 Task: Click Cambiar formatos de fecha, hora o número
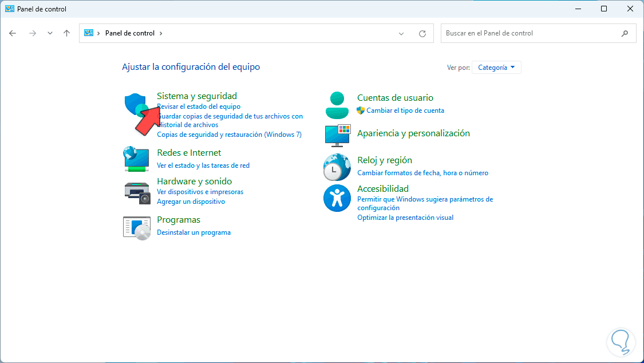tap(422, 173)
